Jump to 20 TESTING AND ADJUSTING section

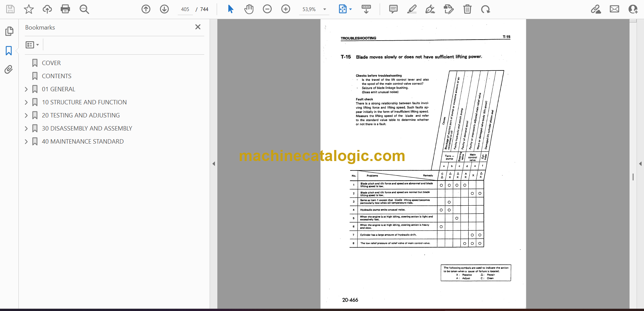click(80, 115)
